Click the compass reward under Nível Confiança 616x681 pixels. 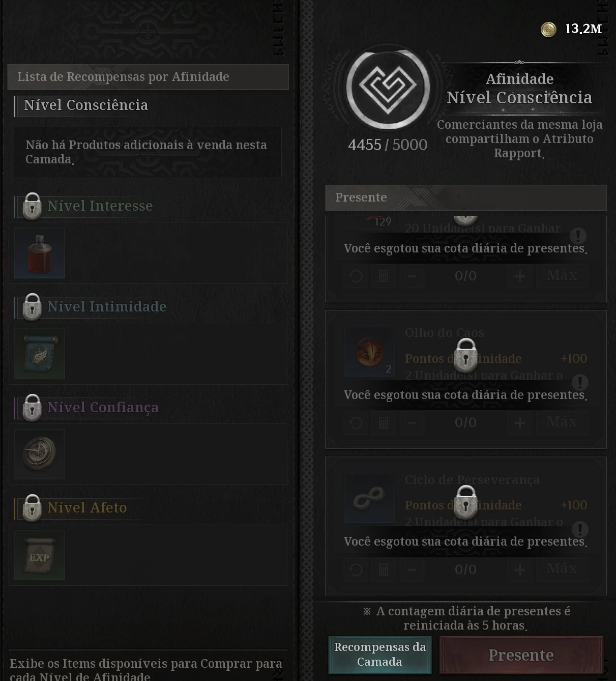tap(40, 454)
